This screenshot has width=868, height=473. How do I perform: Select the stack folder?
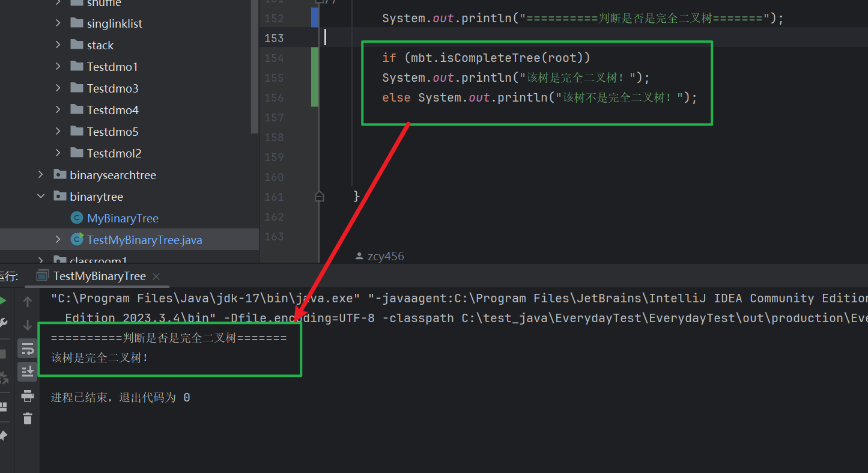click(x=100, y=46)
